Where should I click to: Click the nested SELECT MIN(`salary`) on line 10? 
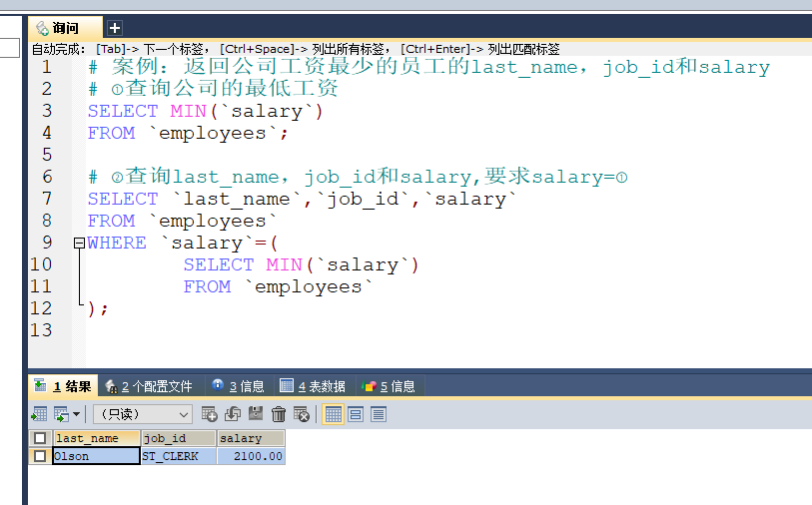[301, 264]
